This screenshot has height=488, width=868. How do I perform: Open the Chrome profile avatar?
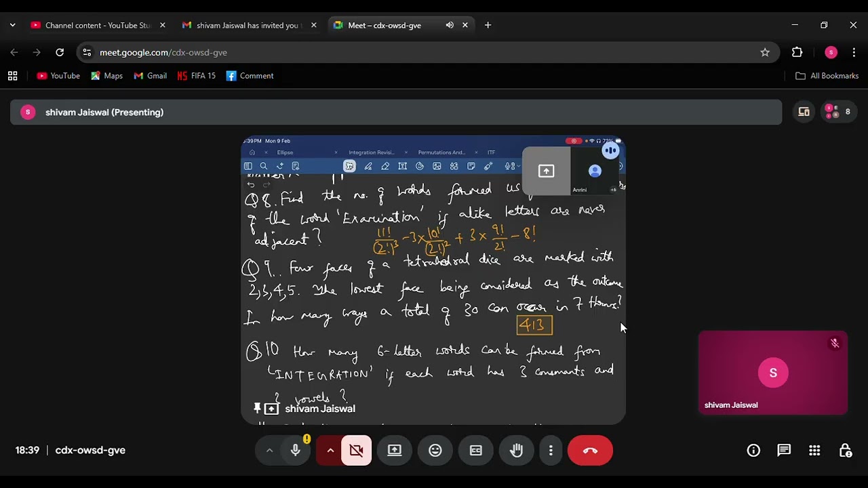[x=831, y=52]
